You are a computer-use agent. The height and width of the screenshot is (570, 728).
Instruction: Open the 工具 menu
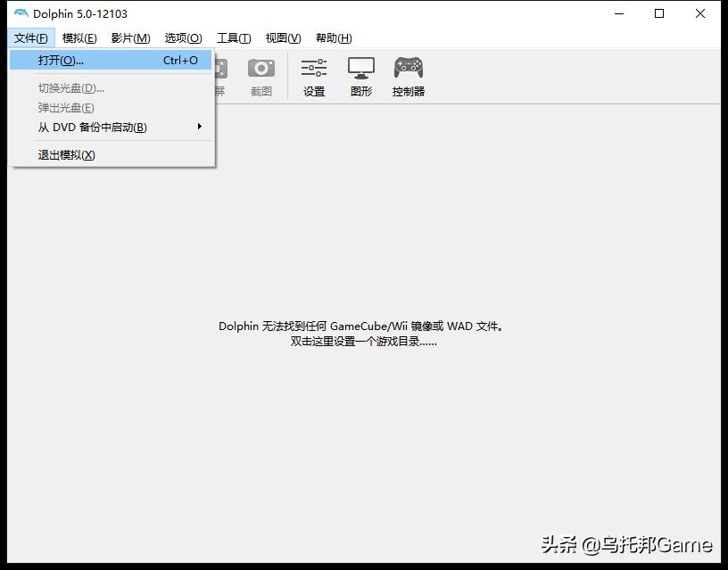tap(234, 37)
